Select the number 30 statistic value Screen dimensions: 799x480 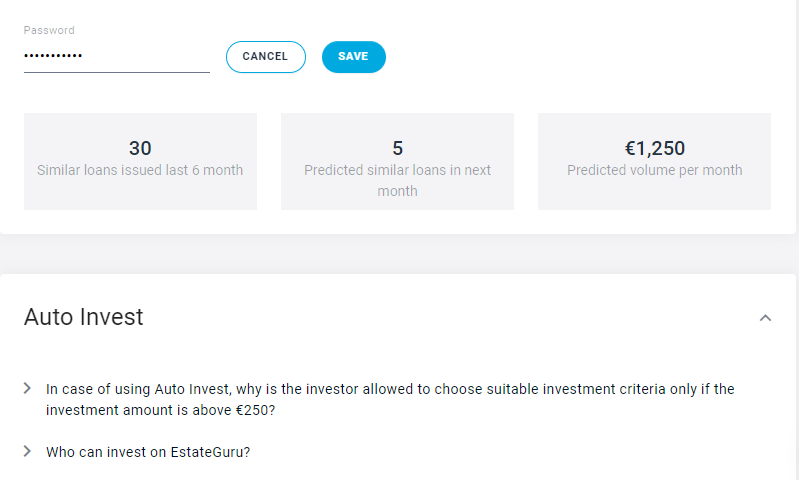(x=140, y=148)
